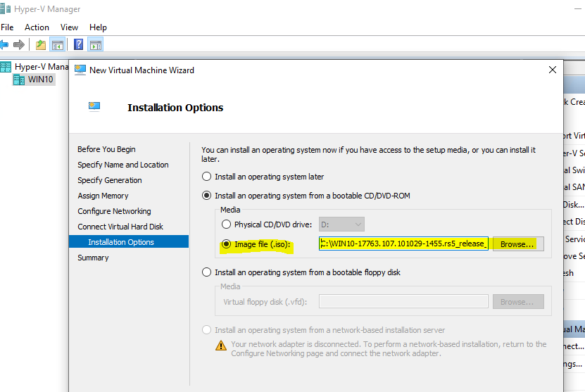Select the Installation Options step

point(129,241)
